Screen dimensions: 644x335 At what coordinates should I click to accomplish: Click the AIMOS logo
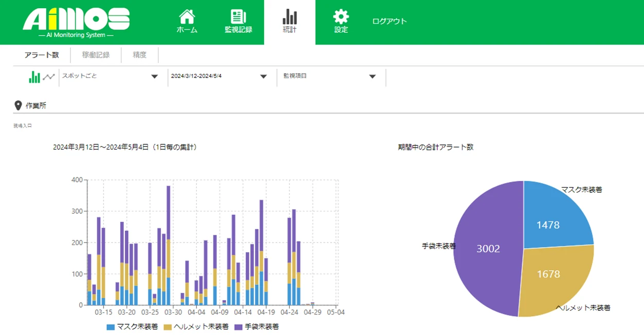[x=76, y=22]
